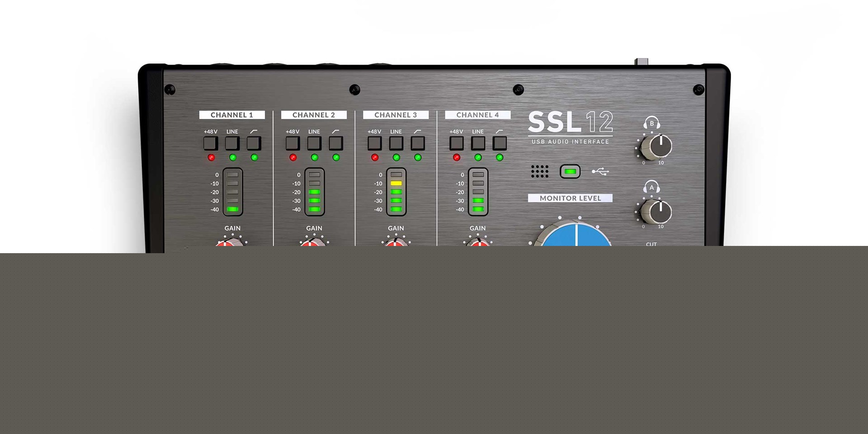
Task: Click the CHANNEL 4 label
Action: click(x=478, y=115)
